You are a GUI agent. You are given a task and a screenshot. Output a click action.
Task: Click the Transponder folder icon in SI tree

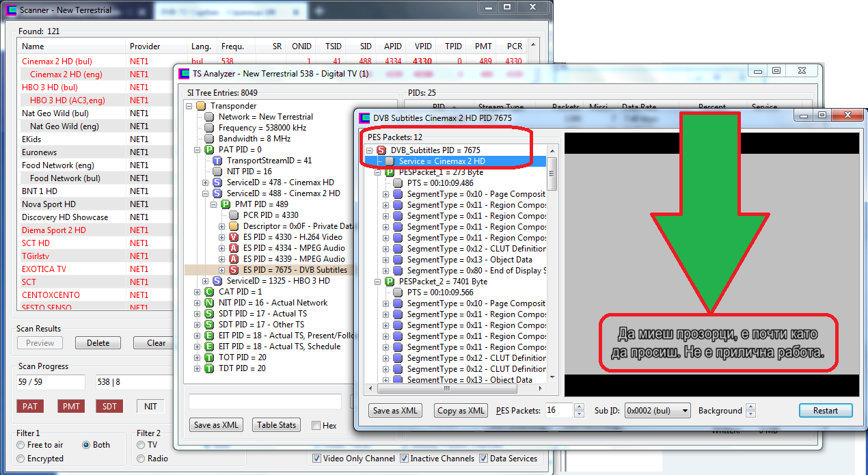[201, 106]
